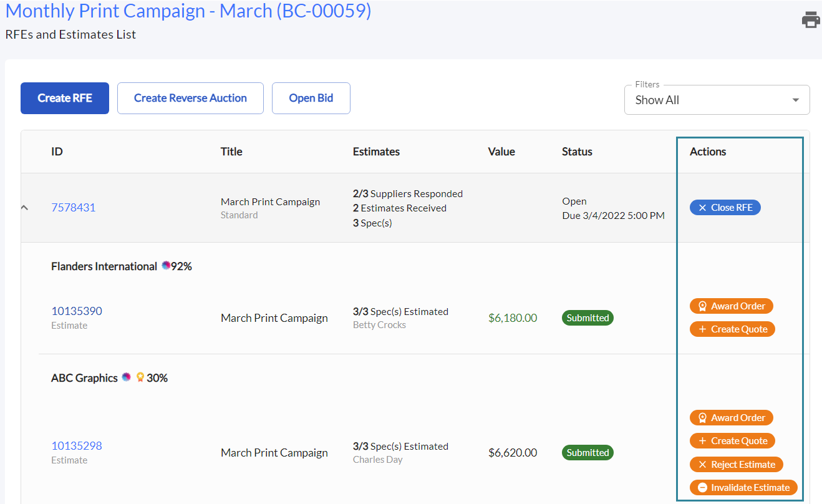Viewport: 822px width, 504px height.
Task: Click the Open Bid button
Action: coord(311,98)
